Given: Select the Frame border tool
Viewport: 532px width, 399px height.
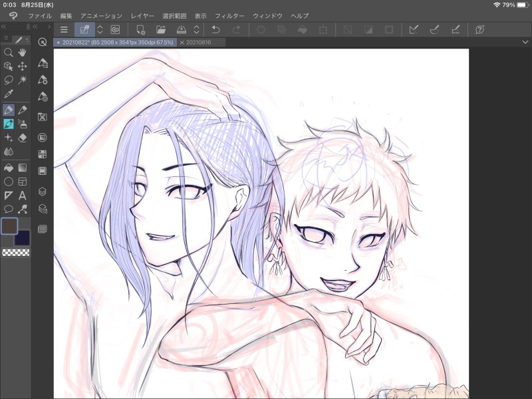Looking at the screenshot, I should point(23,182).
